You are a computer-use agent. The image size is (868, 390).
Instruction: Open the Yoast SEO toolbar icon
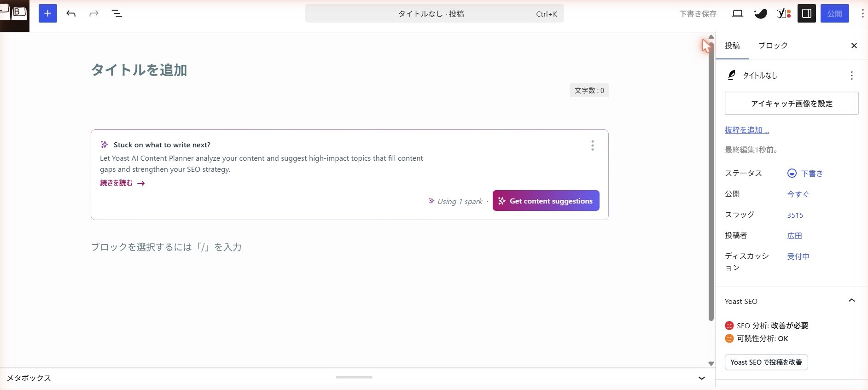(784, 13)
